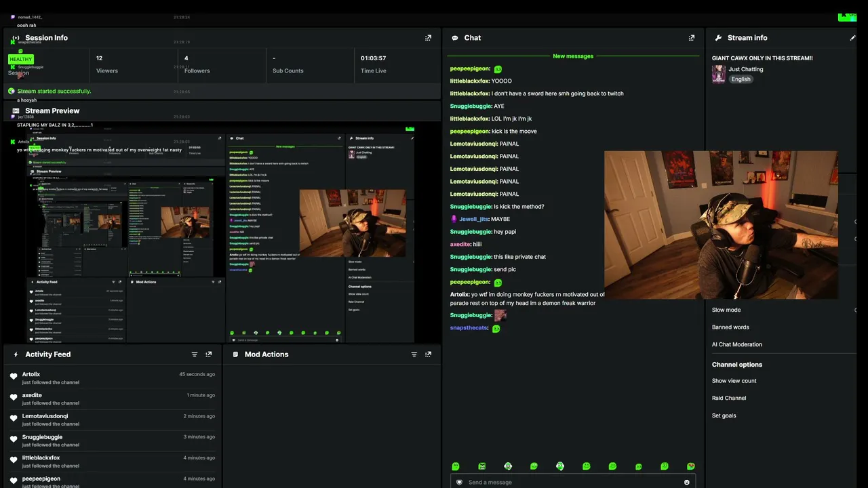Click the Viewers count of 12
Screen dimensions: 868x488
coord(100,58)
